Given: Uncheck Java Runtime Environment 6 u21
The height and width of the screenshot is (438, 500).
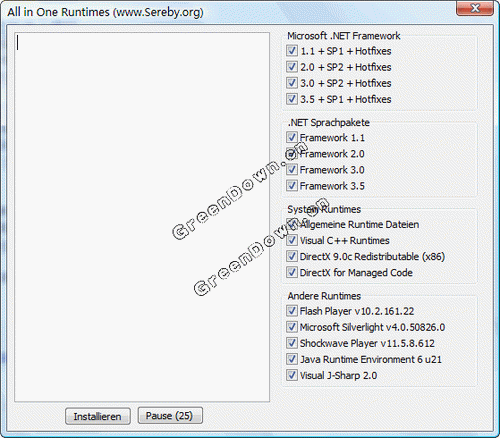Looking at the screenshot, I should [x=292, y=359].
